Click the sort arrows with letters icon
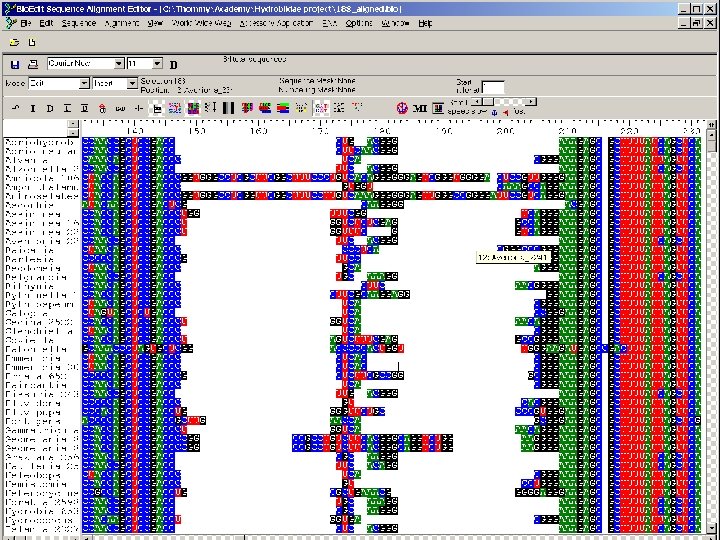720x540 pixels. (x=211, y=108)
